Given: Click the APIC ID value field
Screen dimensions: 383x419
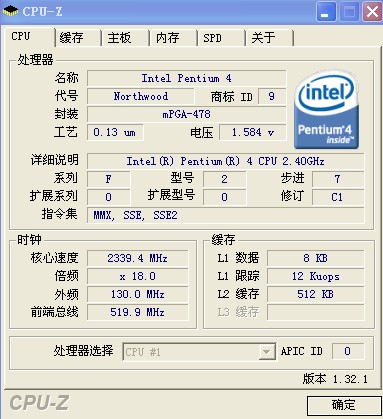Looking at the screenshot, I should pyautogui.click(x=348, y=351).
